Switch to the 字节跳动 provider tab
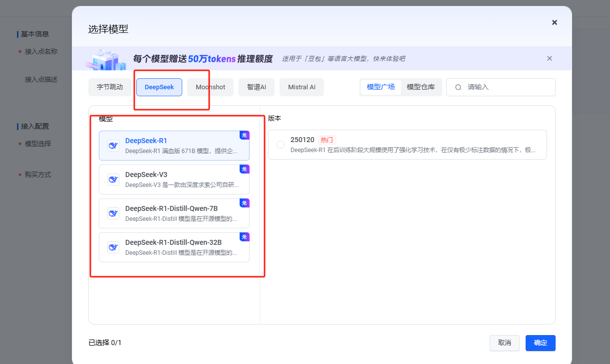The height and width of the screenshot is (364, 610). coord(110,87)
